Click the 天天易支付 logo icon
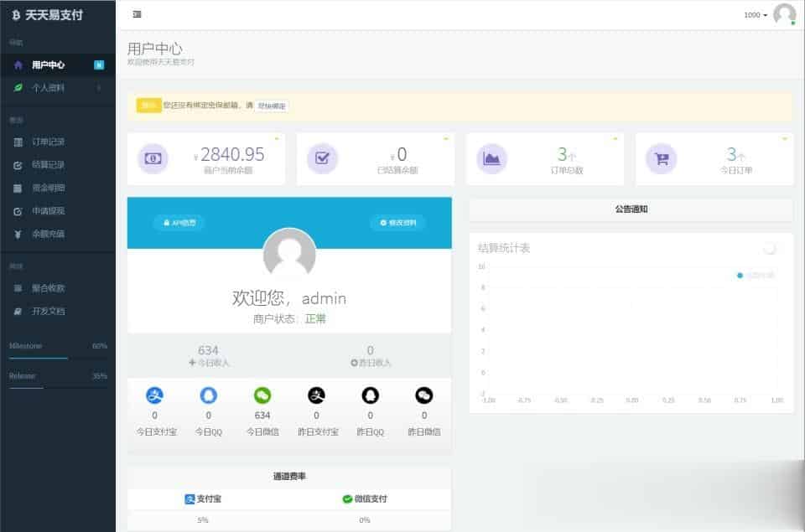This screenshot has height=532, width=805. tap(16, 15)
